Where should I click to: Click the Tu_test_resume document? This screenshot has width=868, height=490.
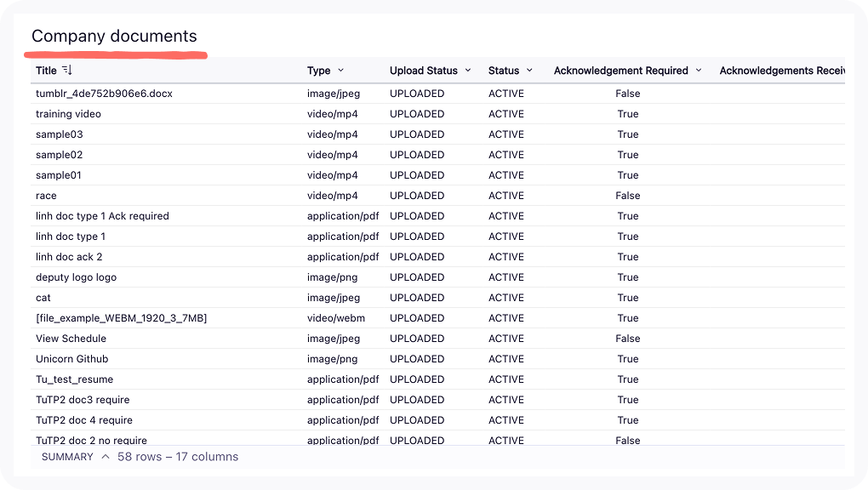pos(74,379)
